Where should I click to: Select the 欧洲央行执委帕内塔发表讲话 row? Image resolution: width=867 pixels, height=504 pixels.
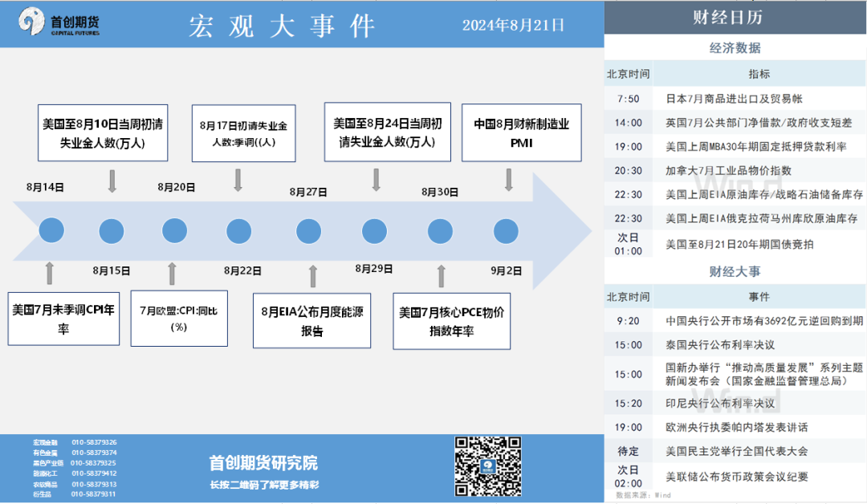point(735,427)
